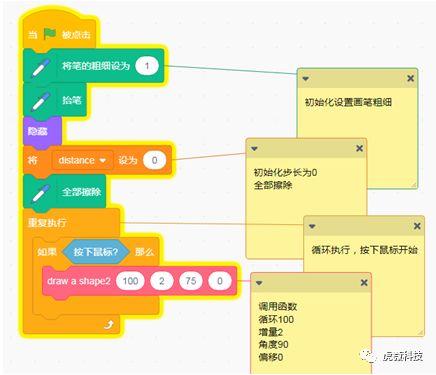Click the 按下鼠标? condition block
Screen dimensions: 436x375
coord(96,251)
